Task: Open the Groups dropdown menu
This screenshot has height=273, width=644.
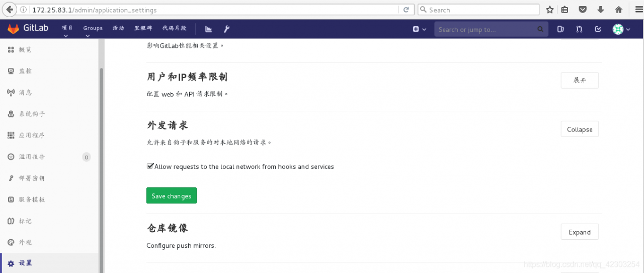Action: pos(93,30)
